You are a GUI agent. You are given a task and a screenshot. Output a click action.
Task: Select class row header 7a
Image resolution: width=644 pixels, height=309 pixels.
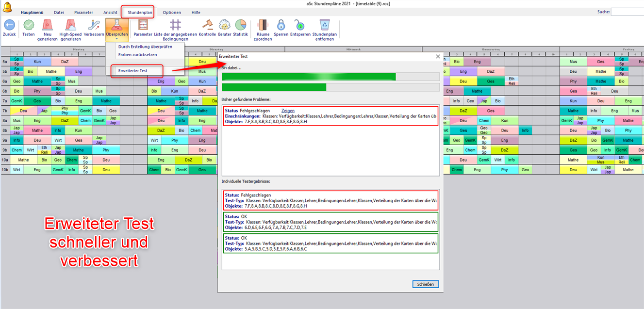pyautogui.click(x=5, y=101)
